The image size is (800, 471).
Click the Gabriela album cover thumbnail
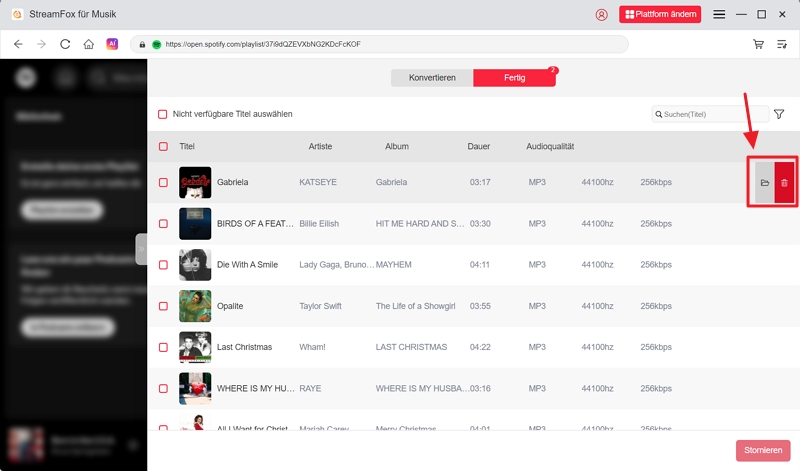coord(195,182)
